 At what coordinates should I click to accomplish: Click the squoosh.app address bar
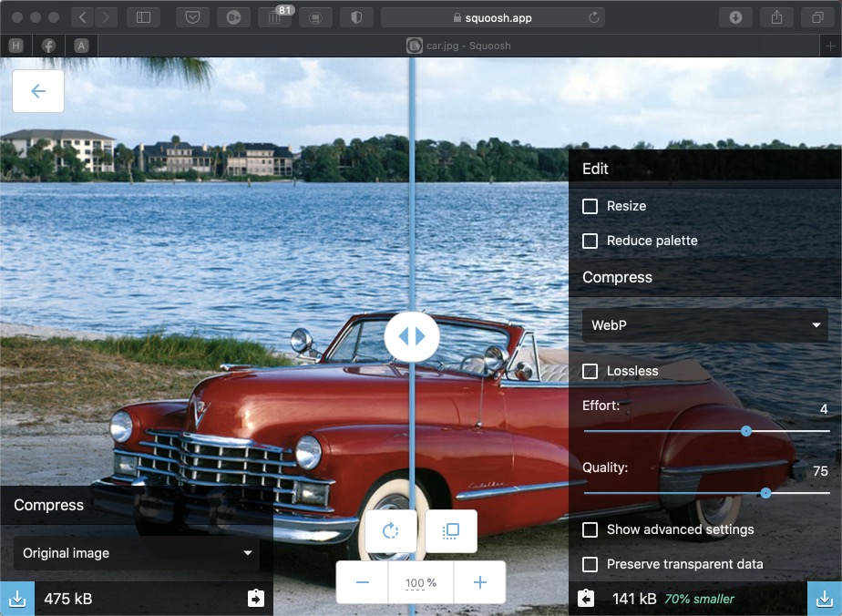coord(492,17)
